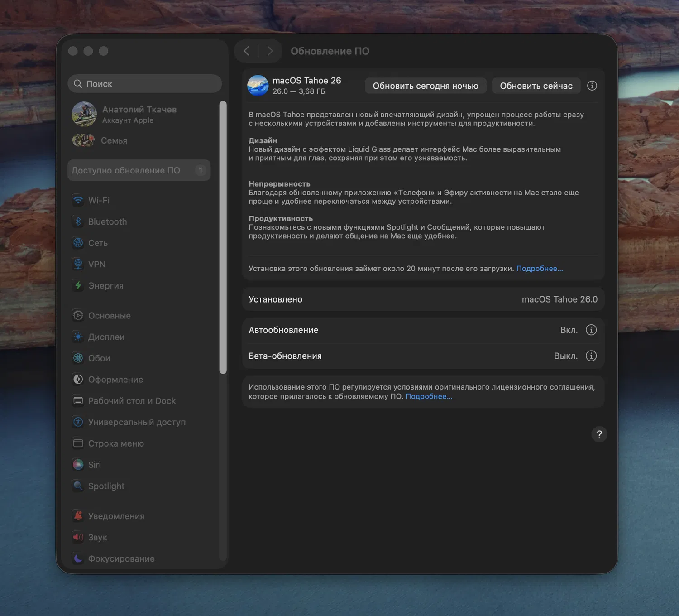Click the Wi-Fi icon in sidebar
Screen dimensions: 679x616
tap(78, 200)
